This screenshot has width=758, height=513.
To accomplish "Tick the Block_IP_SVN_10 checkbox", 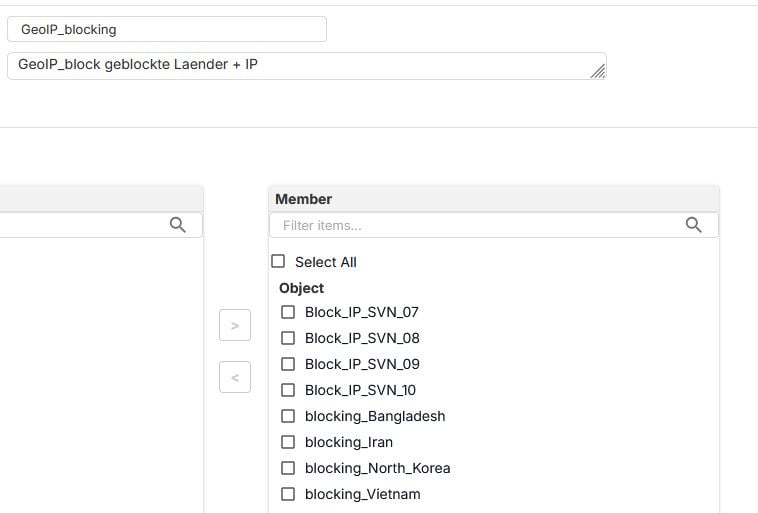I will (288, 390).
